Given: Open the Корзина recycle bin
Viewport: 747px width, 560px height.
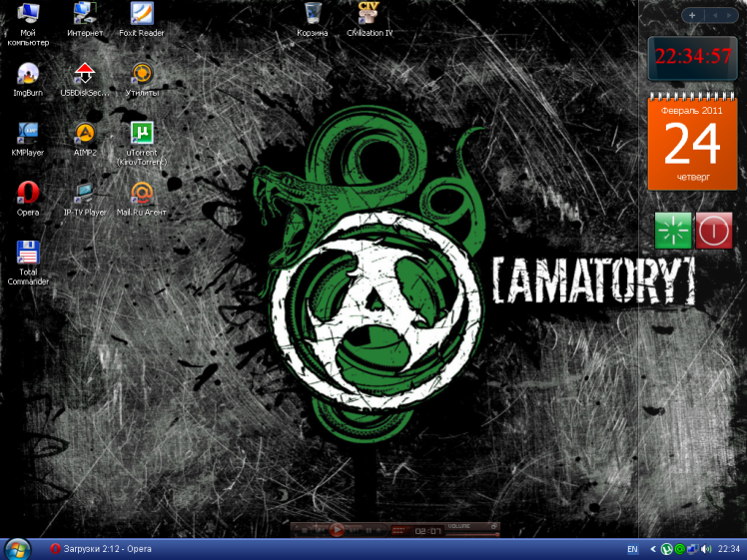Looking at the screenshot, I should tap(313, 20).
